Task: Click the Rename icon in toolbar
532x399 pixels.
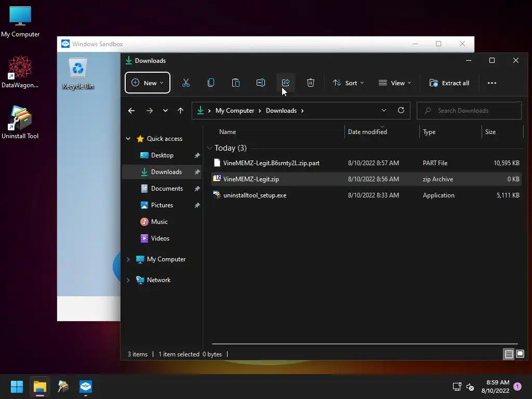Action: [x=261, y=83]
